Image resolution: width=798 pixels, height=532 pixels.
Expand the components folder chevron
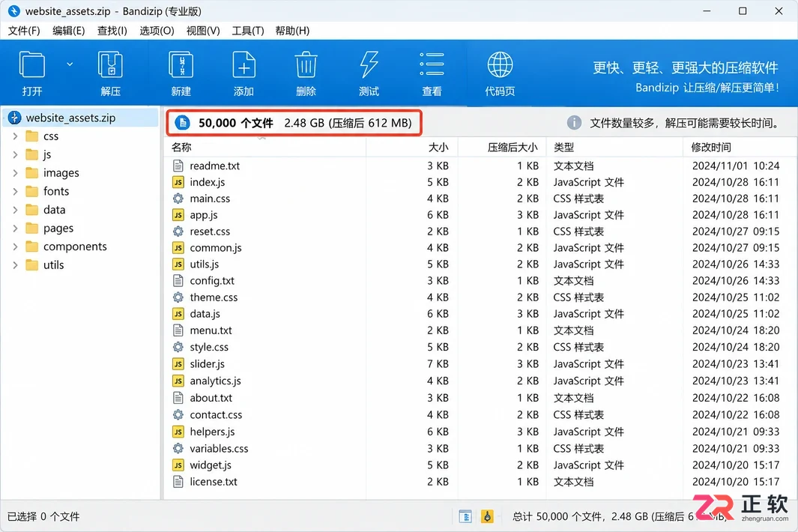click(x=15, y=247)
